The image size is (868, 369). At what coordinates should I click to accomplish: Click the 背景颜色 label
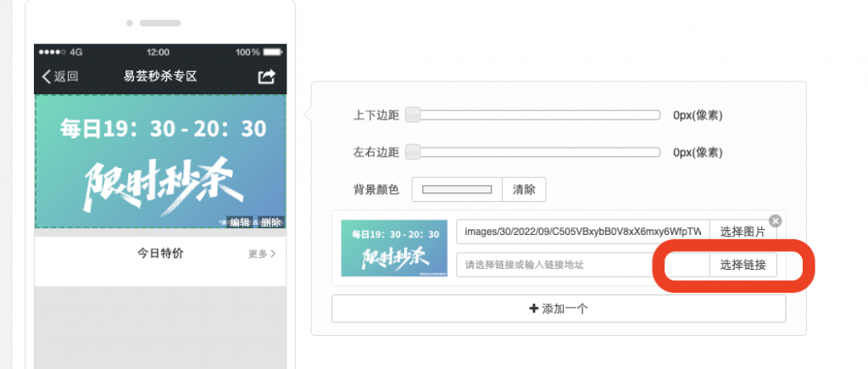[376, 189]
